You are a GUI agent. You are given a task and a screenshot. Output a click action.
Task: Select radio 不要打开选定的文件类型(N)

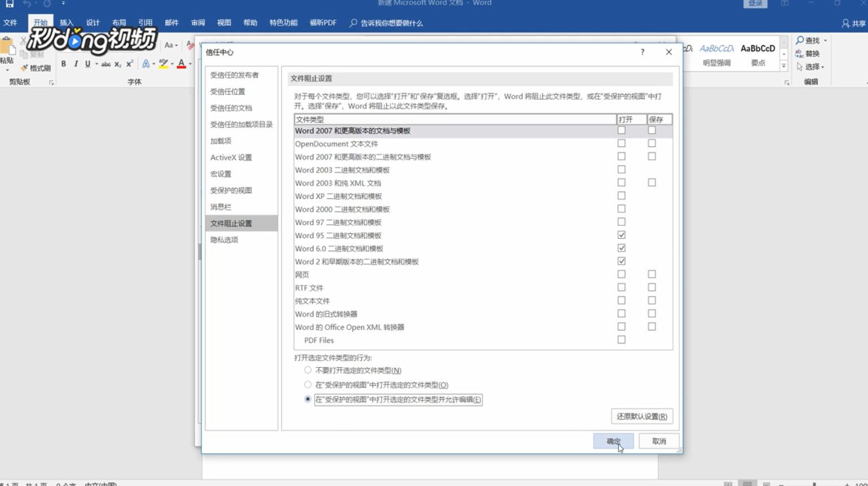coord(308,370)
